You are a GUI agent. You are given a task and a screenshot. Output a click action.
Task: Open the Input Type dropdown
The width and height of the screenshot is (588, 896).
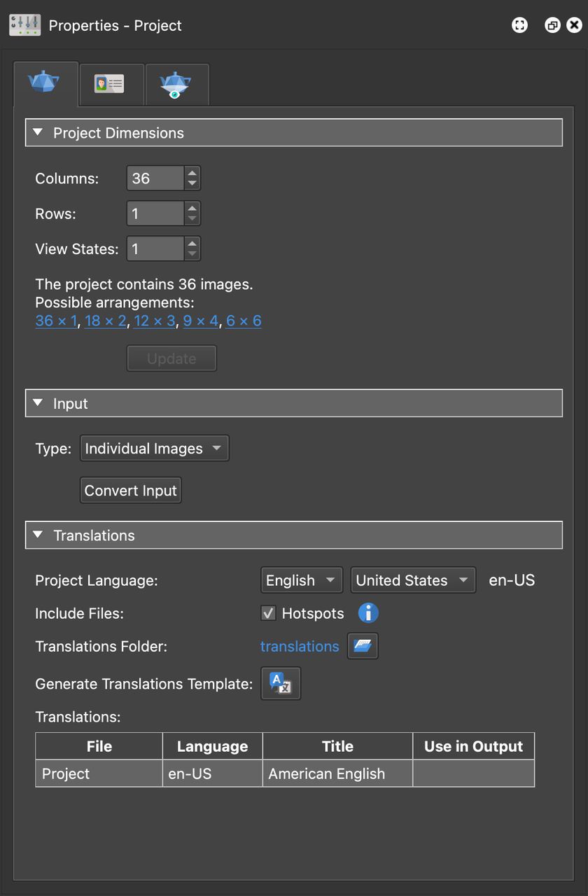tap(154, 448)
